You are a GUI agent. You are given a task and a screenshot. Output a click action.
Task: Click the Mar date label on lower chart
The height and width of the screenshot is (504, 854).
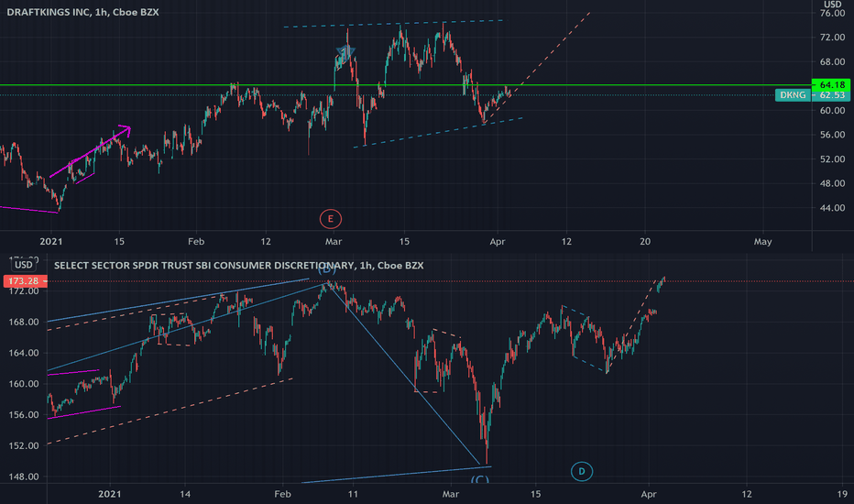(x=451, y=494)
